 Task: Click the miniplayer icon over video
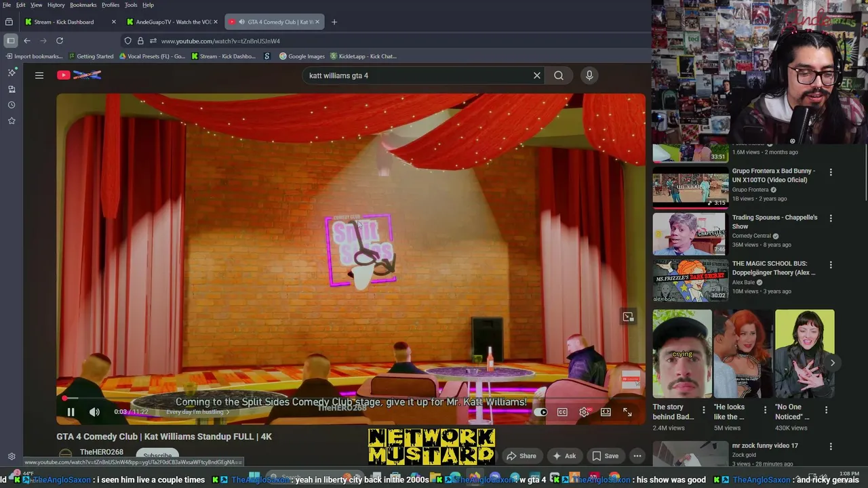[x=628, y=317]
